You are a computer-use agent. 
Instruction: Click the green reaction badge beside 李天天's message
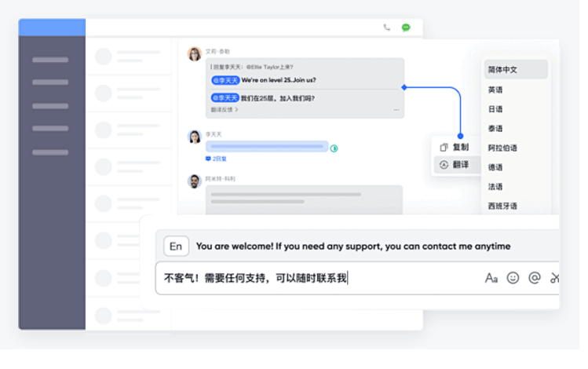(334, 148)
